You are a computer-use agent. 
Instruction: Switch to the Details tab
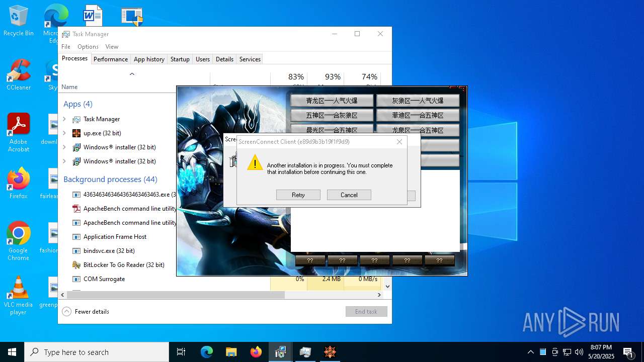click(224, 59)
